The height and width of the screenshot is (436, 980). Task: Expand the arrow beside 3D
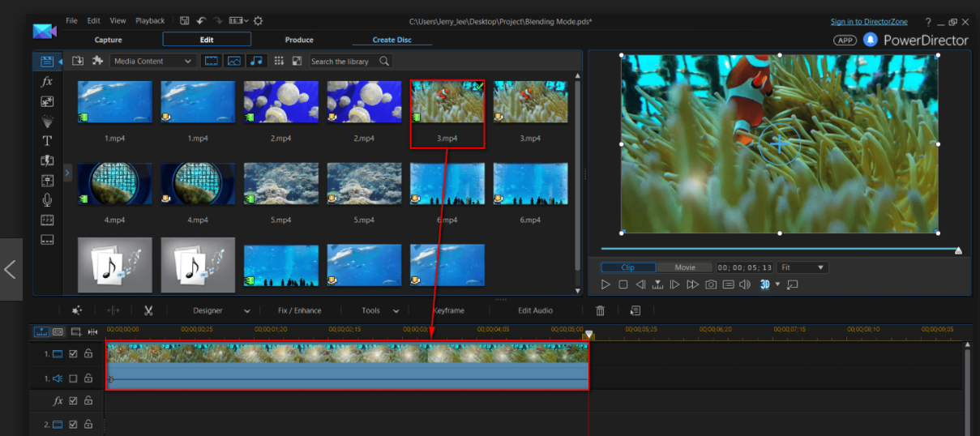coord(777,284)
